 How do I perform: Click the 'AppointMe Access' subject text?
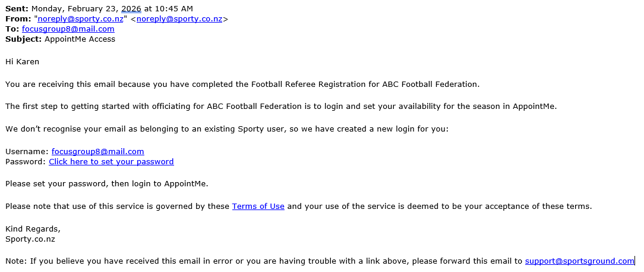point(80,39)
